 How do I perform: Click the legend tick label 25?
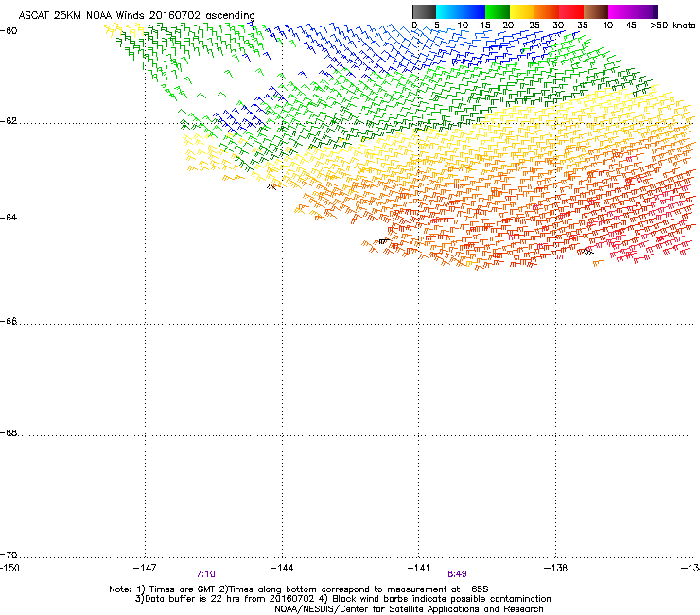(x=534, y=26)
